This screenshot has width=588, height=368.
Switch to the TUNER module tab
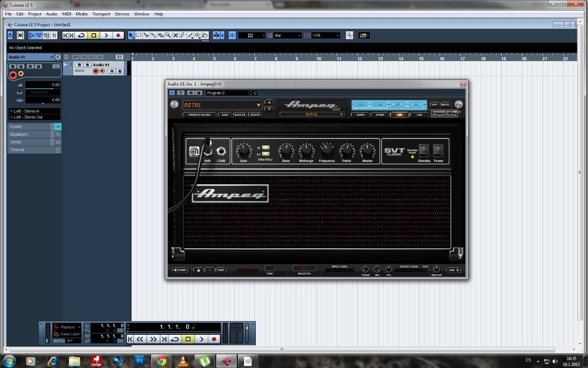[361, 115]
